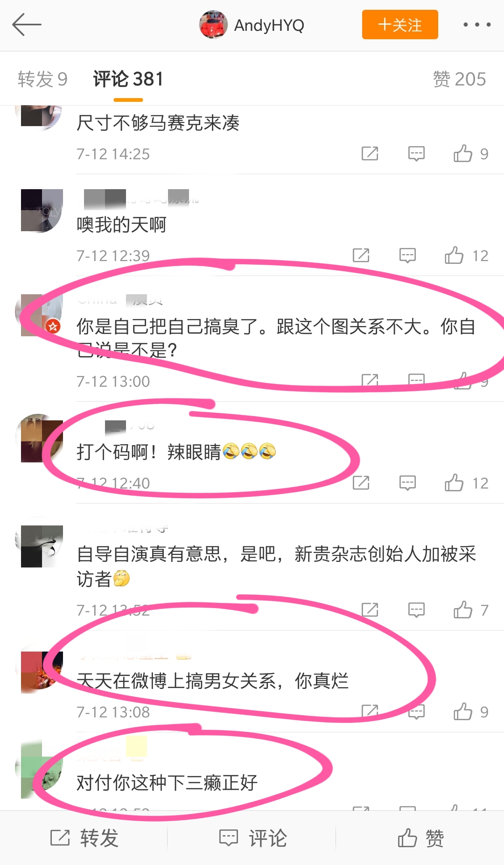Open the AndyHYQ profile avatar
The height and width of the screenshot is (865, 504).
coord(213,25)
